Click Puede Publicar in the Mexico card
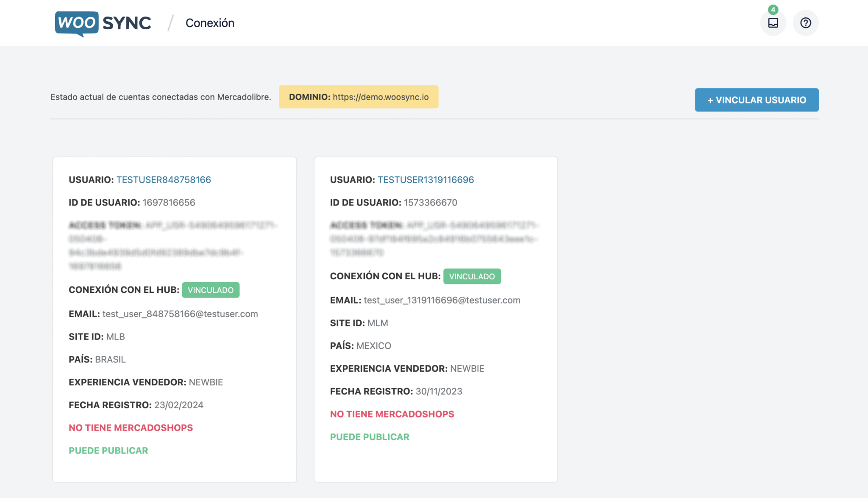 (369, 437)
